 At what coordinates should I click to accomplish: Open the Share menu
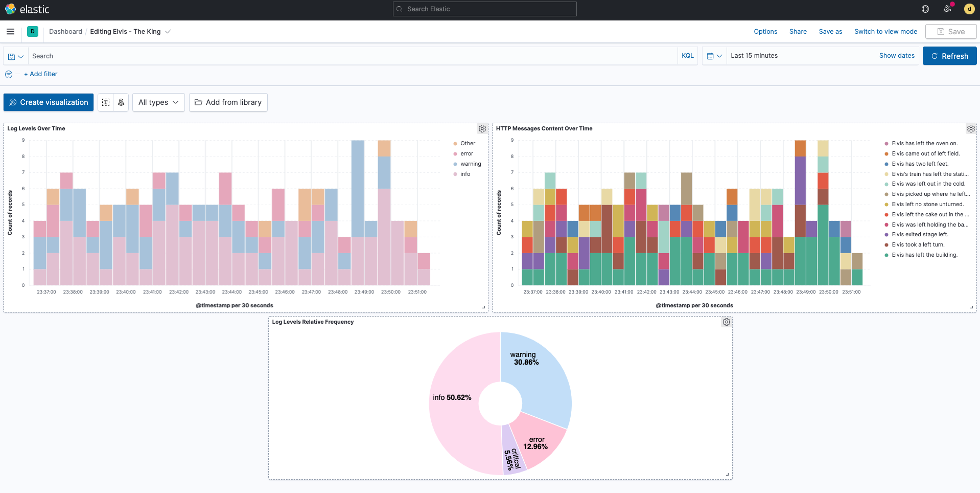click(x=798, y=31)
